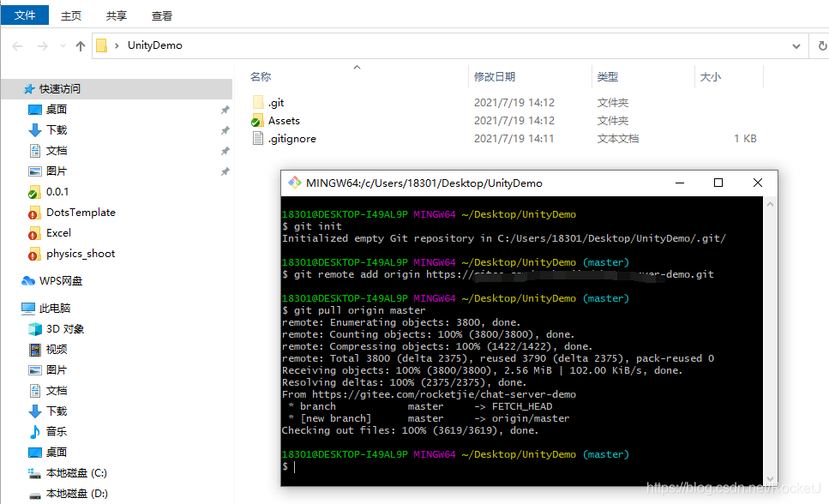Click the .git folder icon
Viewport: 829px width, 504px height.
pos(258,102)
